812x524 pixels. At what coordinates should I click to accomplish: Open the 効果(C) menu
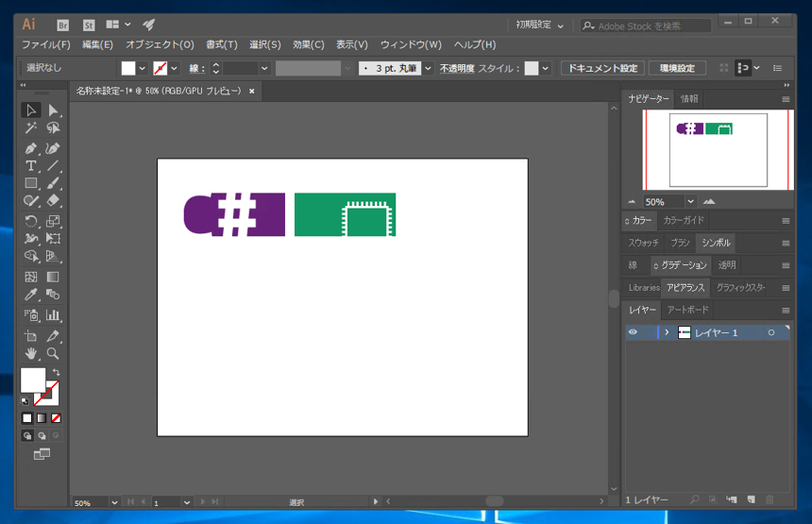click(x=308, y=44)
